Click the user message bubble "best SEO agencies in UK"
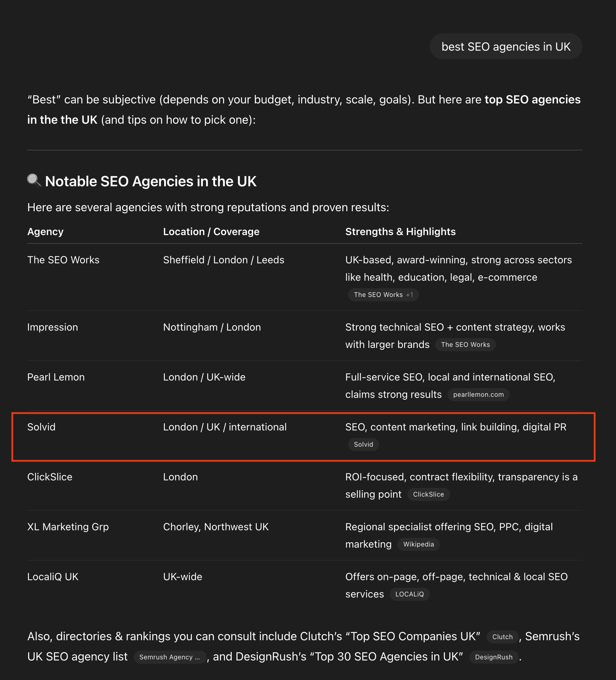The image size is (616, 680). point(506,47)
